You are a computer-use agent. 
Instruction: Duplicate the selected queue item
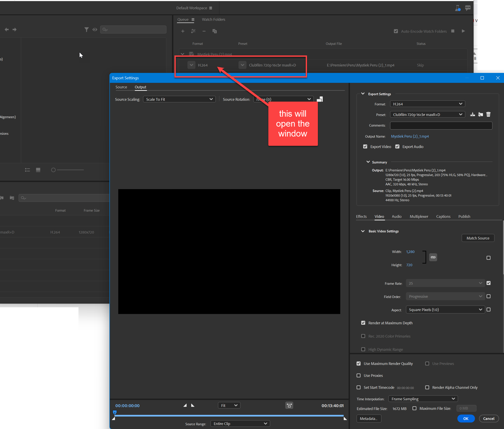214,31
